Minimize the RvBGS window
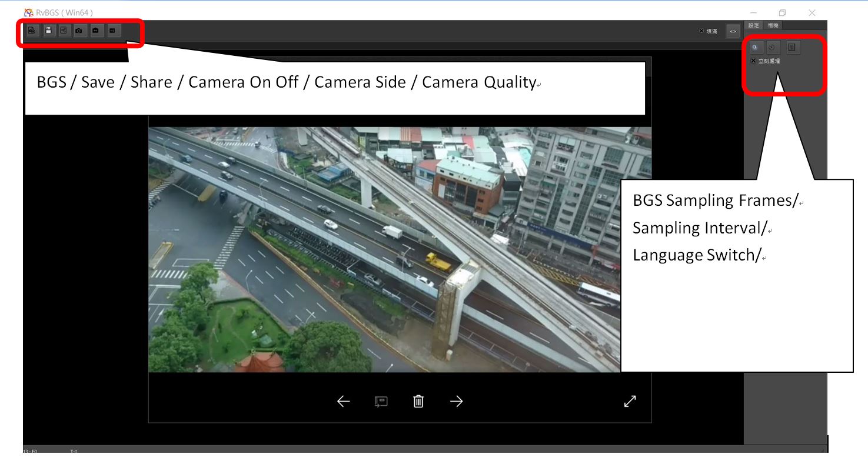This screenshot has height=461, width=868. (754, 12)
